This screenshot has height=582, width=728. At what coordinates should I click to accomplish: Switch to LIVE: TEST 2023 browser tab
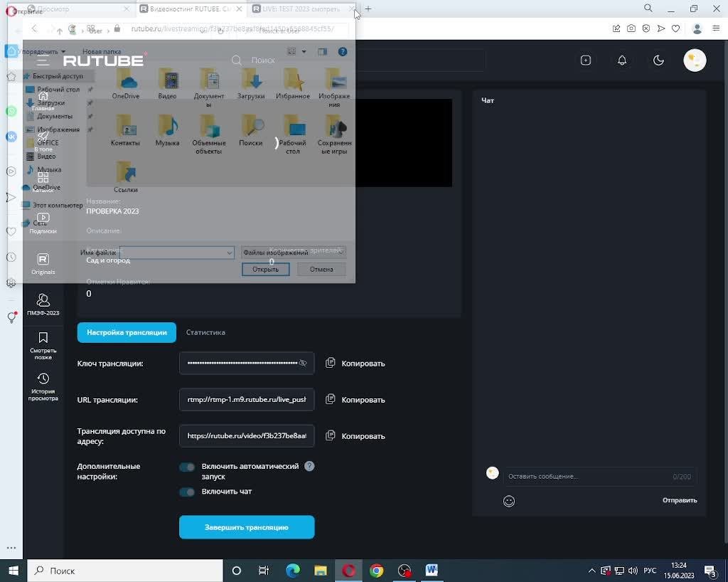[x=301, y=9]
